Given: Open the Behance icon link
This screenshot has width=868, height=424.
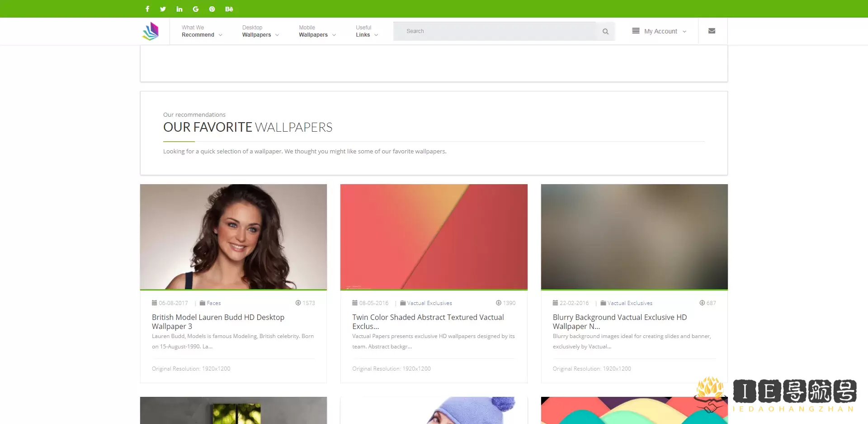Looking at the screenshot, I should tap(229, 9).
